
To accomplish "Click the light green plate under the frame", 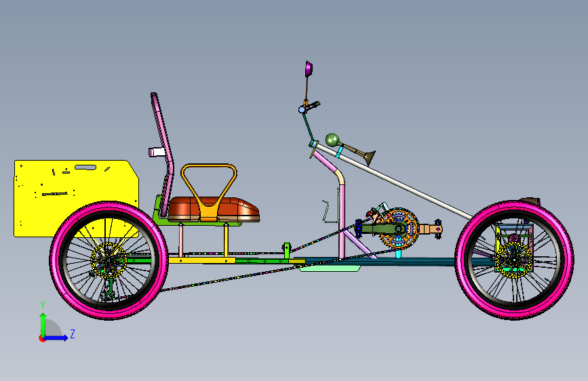I will click(330, 268).
